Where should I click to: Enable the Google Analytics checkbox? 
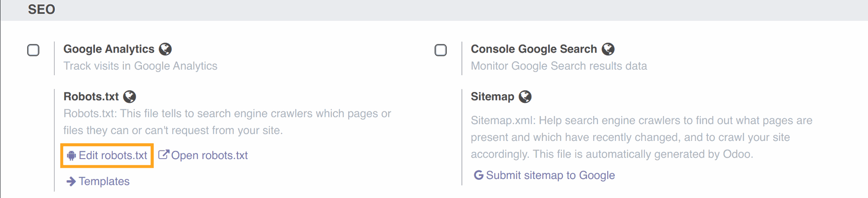[x=33, y=50]
